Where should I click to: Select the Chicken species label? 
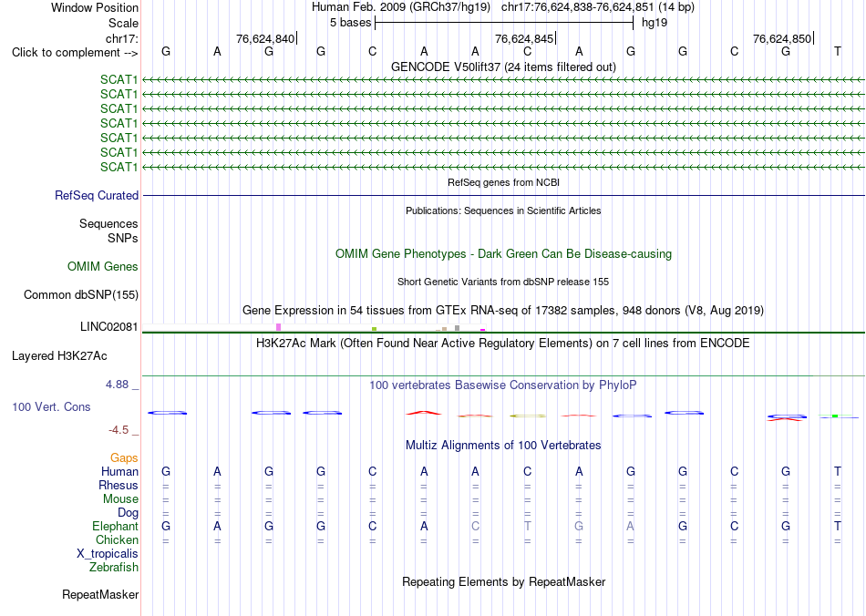(117, 539)
